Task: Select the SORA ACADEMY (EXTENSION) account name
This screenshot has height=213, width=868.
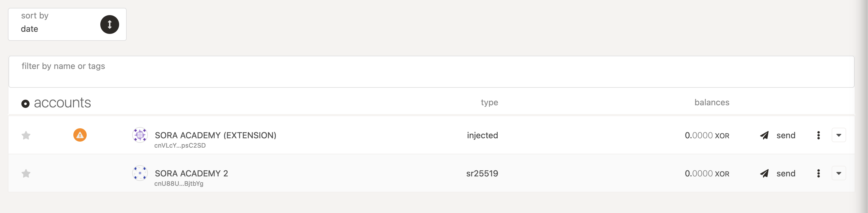Action: [215, 135]
